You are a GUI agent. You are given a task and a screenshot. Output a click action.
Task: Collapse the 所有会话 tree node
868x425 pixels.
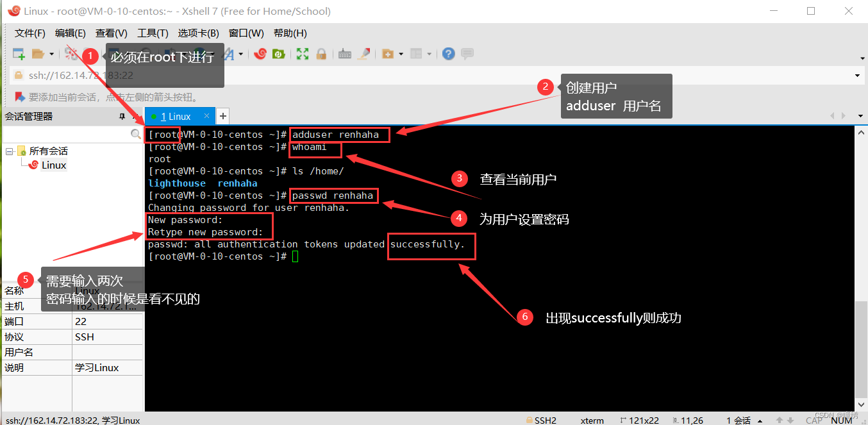8,151
